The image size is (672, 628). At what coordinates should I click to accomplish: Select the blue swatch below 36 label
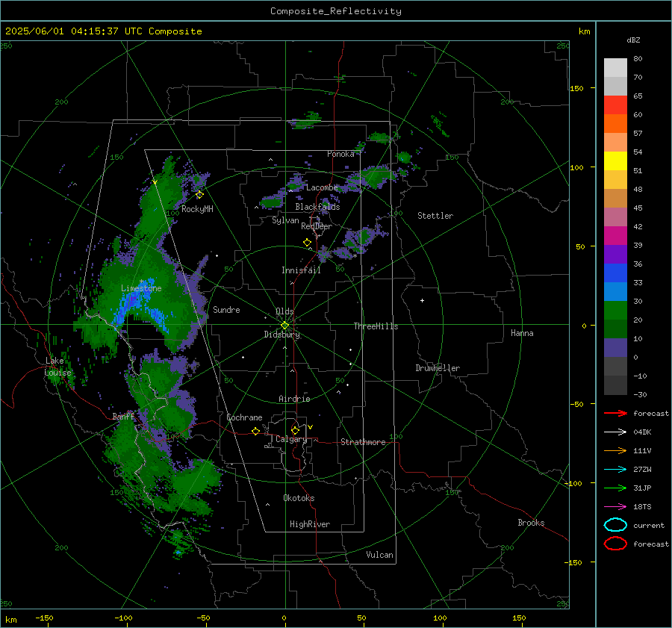pyautogui.click(x=615, y=273)
